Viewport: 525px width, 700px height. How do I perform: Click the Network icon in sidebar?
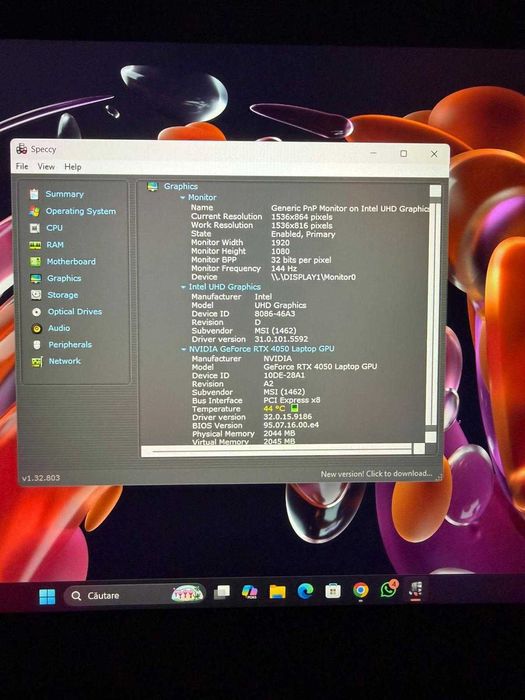point(37,361)
